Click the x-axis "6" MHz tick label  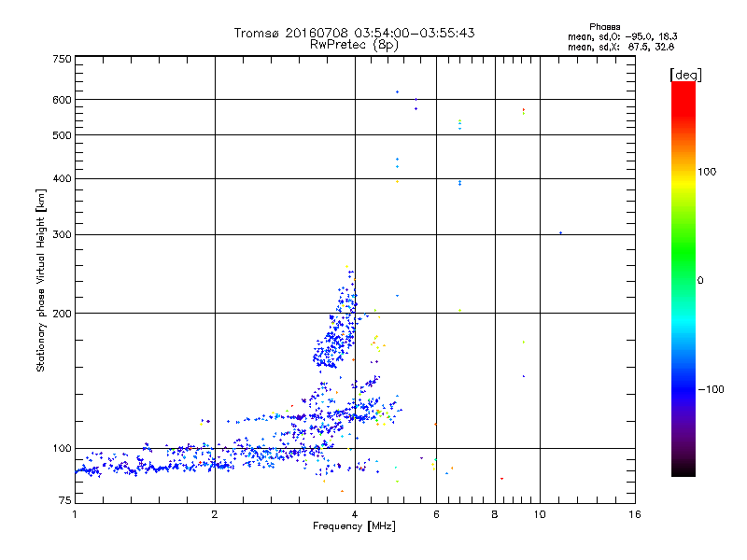pyautogui.click(x=436, y=514)
